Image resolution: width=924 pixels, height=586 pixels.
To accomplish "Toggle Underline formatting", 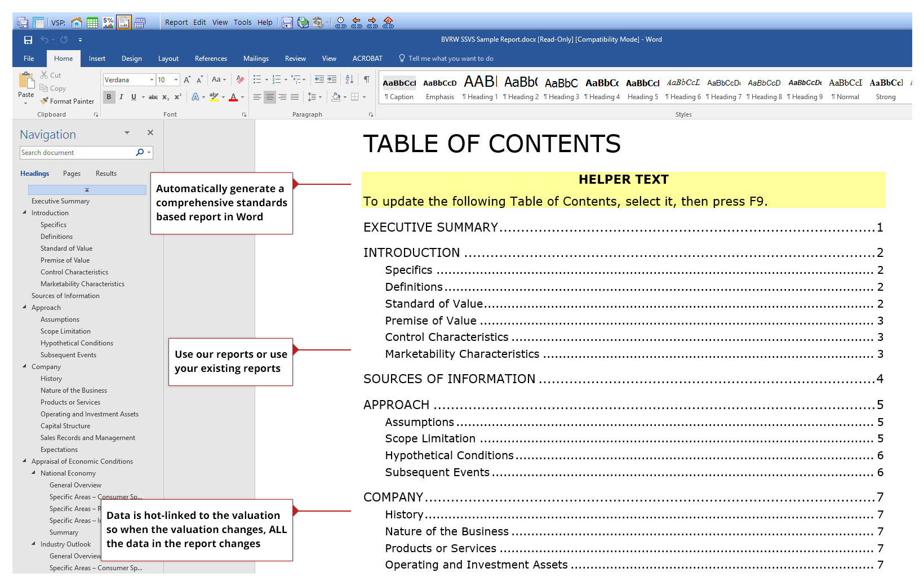I will pos(134,97).
